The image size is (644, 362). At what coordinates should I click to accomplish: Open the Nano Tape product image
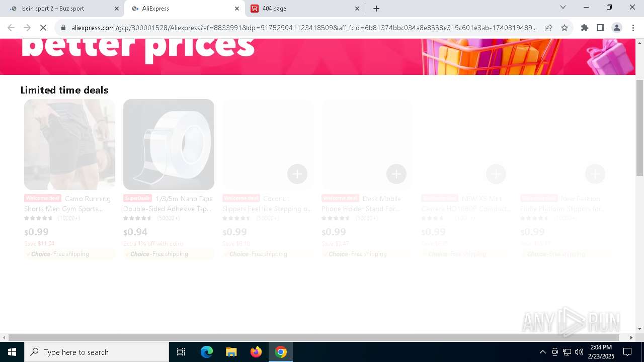click(169, 144)
